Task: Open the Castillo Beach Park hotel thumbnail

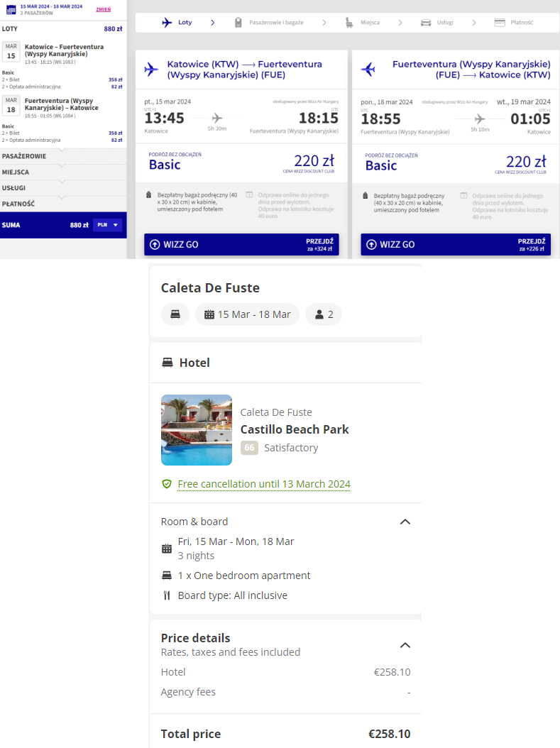Action: point(197,430)
